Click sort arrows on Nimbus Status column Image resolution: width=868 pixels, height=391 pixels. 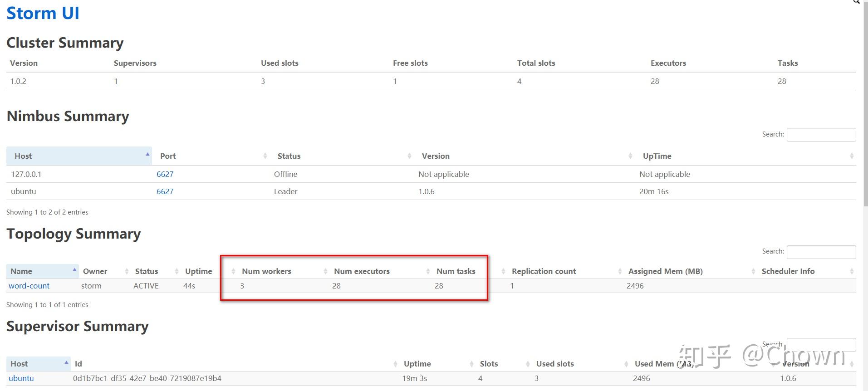coord(409,156)
